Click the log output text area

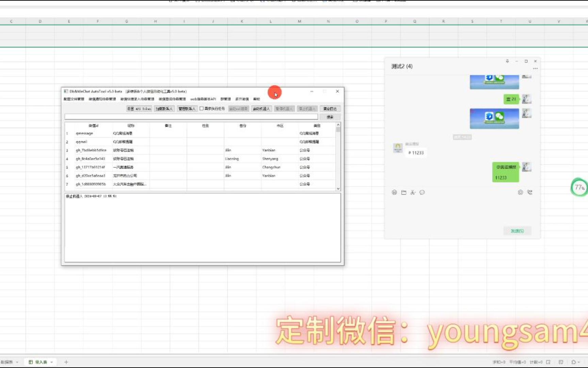point(203,228)
